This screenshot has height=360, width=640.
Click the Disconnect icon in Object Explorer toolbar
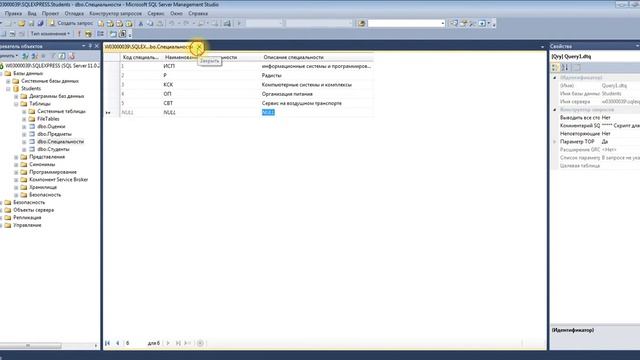[x=35, y=56]
